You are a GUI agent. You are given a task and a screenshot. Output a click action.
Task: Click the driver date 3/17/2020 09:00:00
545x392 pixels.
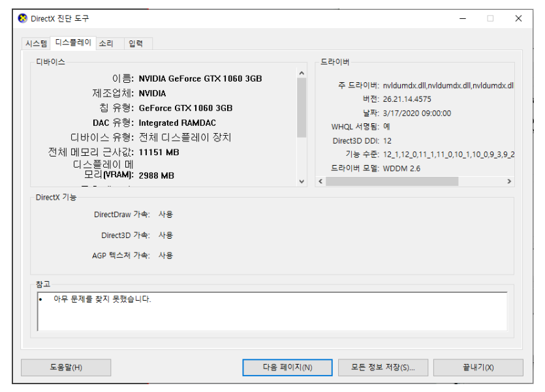(x=416, y=113)
